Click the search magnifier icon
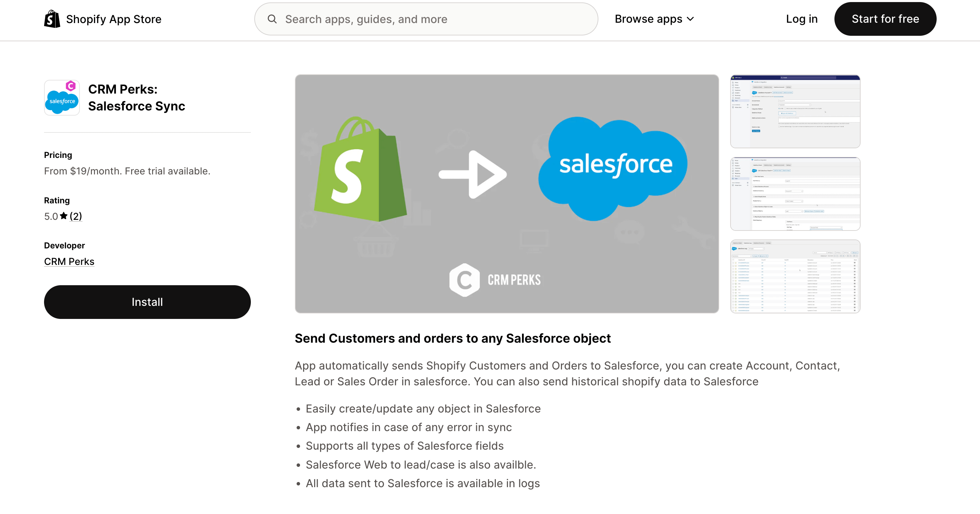The height and width of the screenshot is (514, 980). [273, 19]
